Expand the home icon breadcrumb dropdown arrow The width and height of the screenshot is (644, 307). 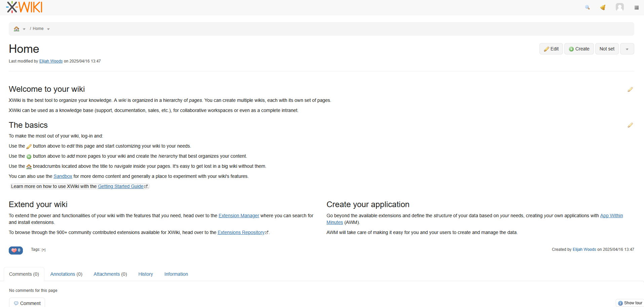pyautogui.click(x=24, y=29)
